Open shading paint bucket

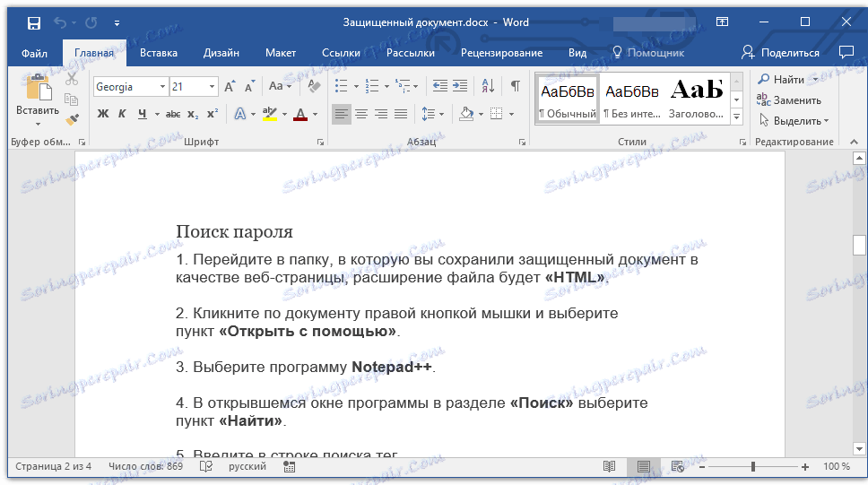pyautogui.click(x=466, y=114)
